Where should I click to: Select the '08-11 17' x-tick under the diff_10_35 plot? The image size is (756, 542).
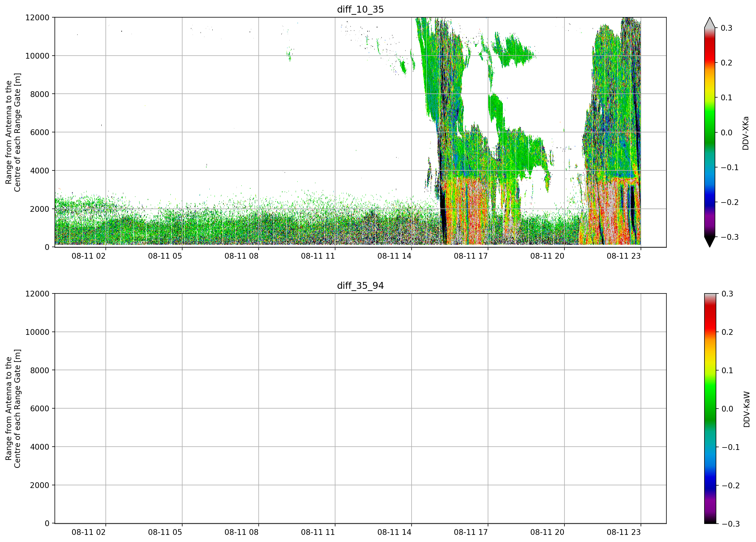[471, 256]
